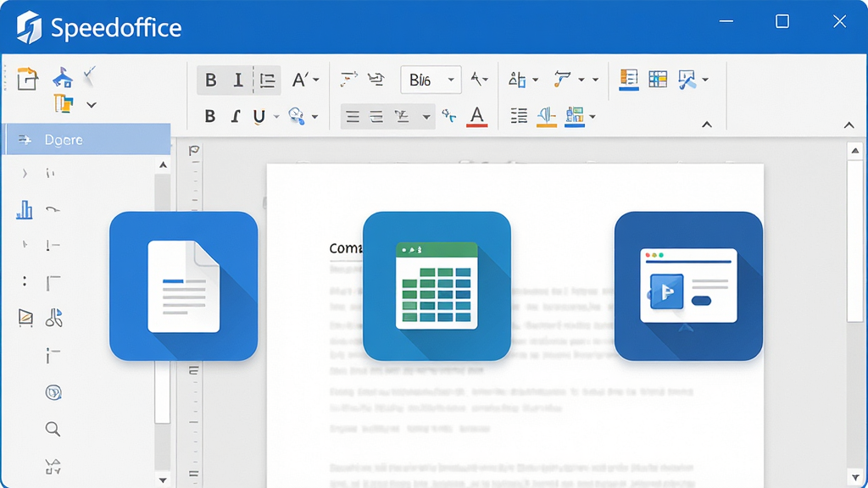Click the circular badge icon in the sidebar
Screen dimensions: 868x488
tap(53, 392)
